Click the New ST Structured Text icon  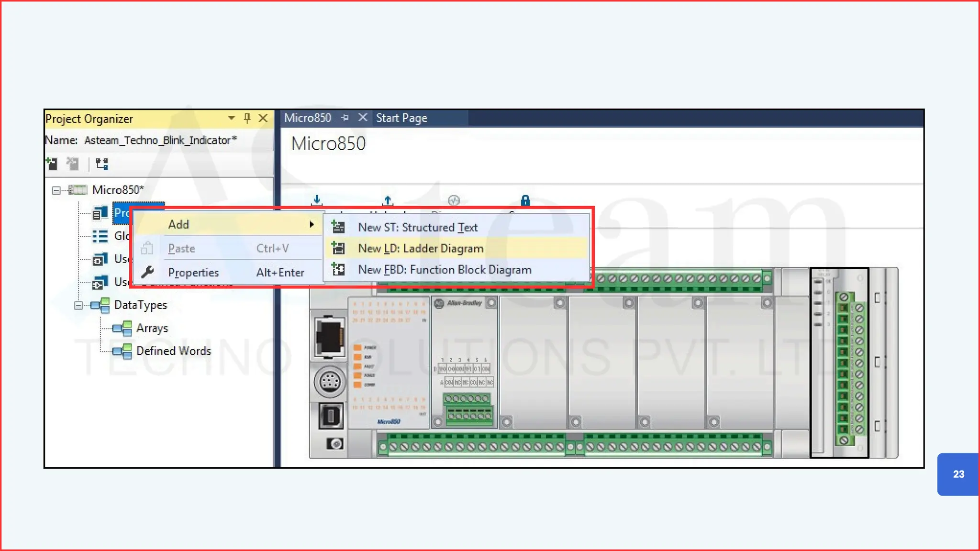pyautogui.click(x=338, y=227)
